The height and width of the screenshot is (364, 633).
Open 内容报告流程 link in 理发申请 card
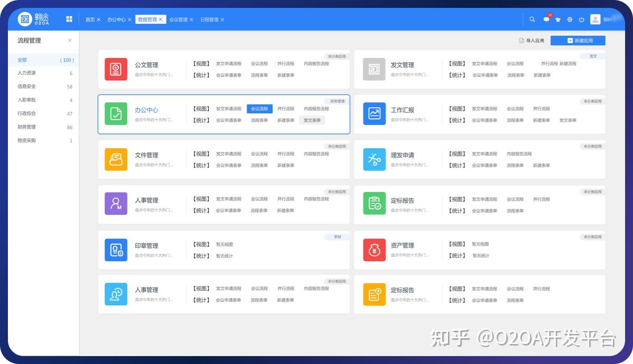(x=520, y=154)
